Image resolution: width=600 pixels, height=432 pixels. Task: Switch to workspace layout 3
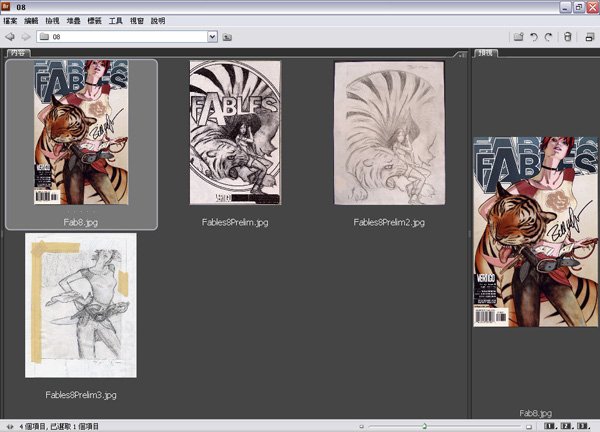coord(584,425)
